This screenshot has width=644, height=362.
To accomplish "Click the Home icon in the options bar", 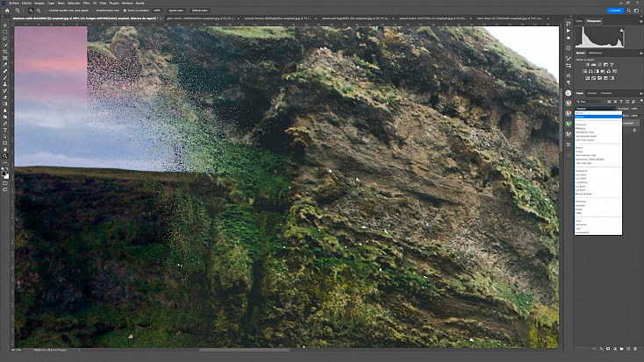I will click(x=7, y=11).
